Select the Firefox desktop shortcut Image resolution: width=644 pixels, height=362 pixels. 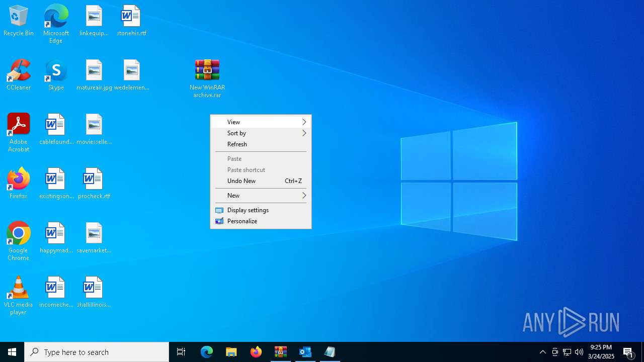(19, 184)
